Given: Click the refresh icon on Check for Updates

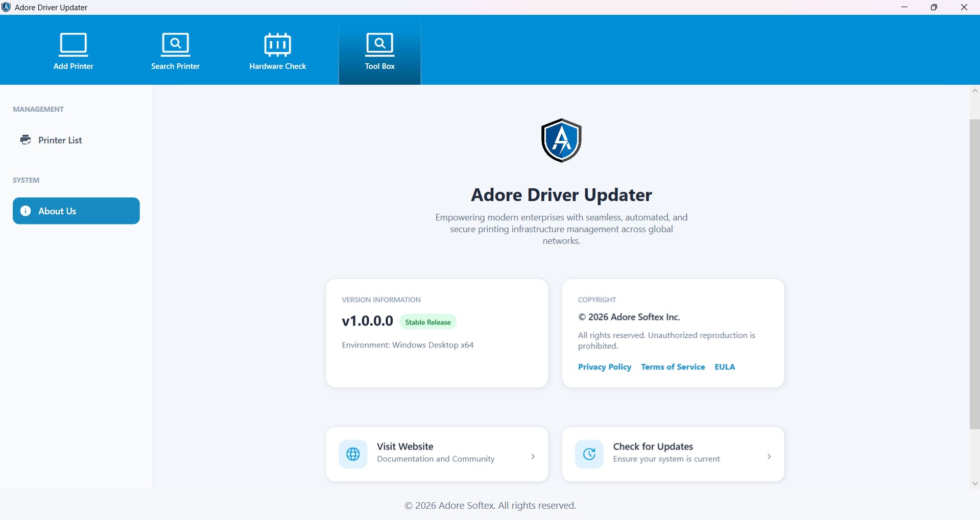Looking at the screenshot, I should [x=589, y=454].
